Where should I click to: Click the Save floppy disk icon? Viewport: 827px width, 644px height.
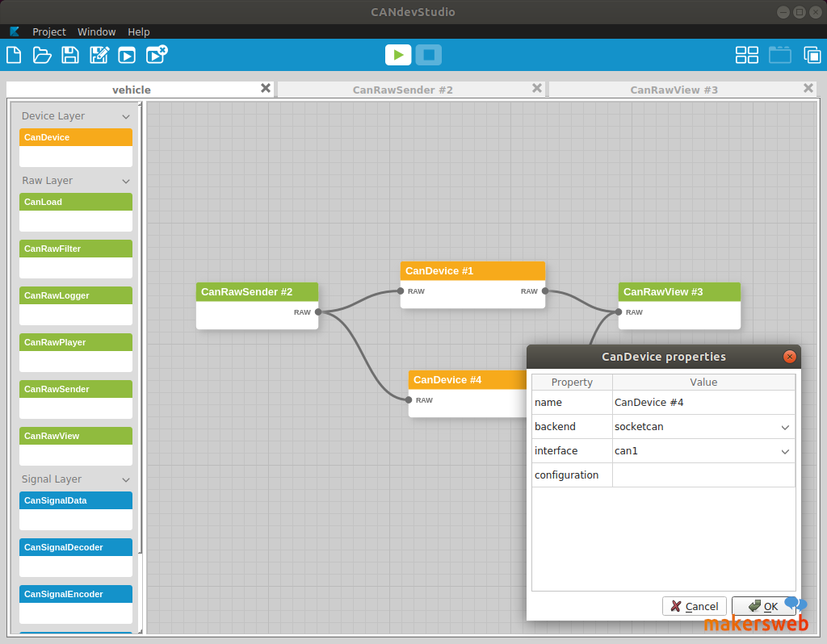pyautogui.click(x=70, y=55)
